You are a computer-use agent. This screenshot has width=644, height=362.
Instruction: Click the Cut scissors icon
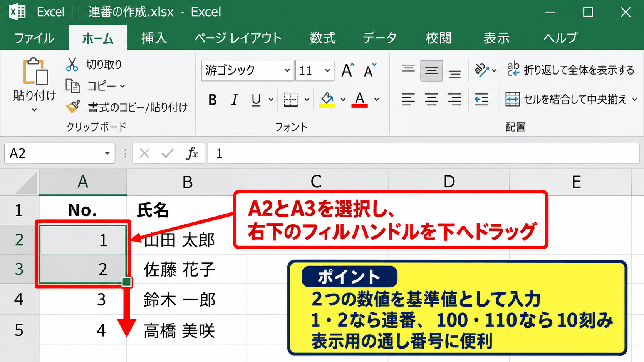tap(72, 64)
